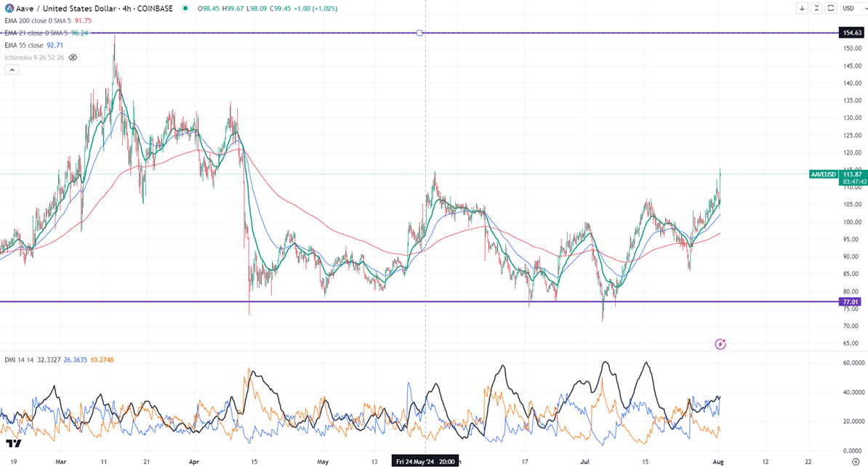Click the green market status dot

185,8
